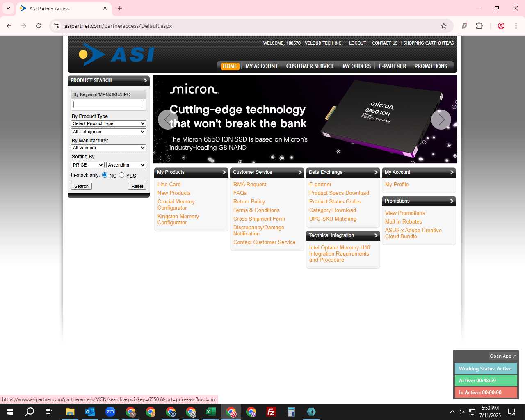Click the Working Status: Active indicator

486,369
